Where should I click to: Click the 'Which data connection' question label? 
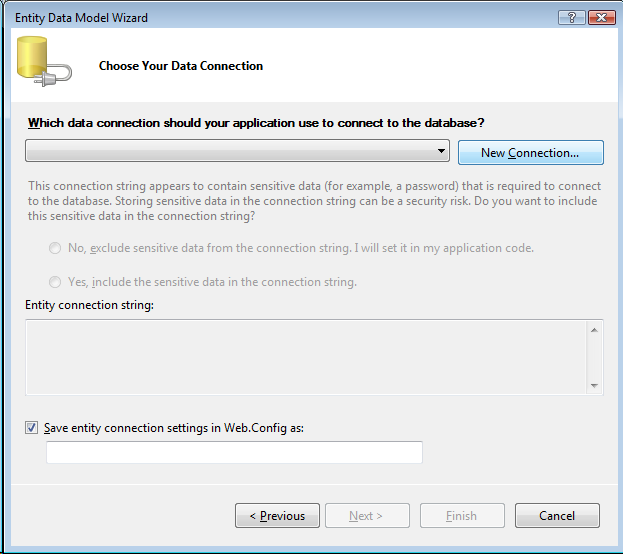tap(256, 123)
